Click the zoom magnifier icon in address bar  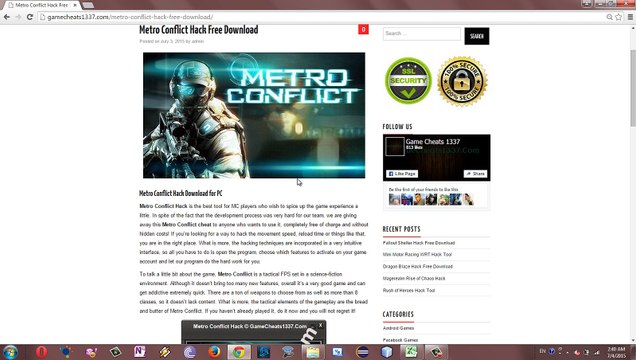[x=609, y=17]
